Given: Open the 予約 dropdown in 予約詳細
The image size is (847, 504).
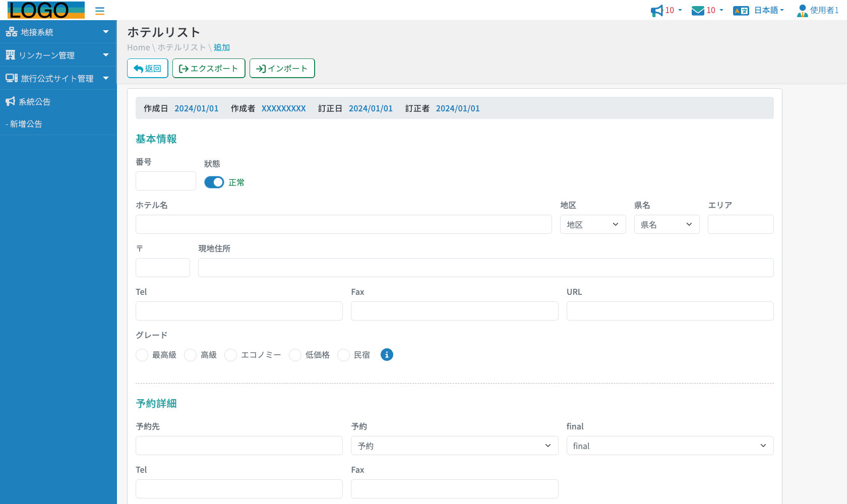Looking at the screenshot, I should click(x=454, y=446).
